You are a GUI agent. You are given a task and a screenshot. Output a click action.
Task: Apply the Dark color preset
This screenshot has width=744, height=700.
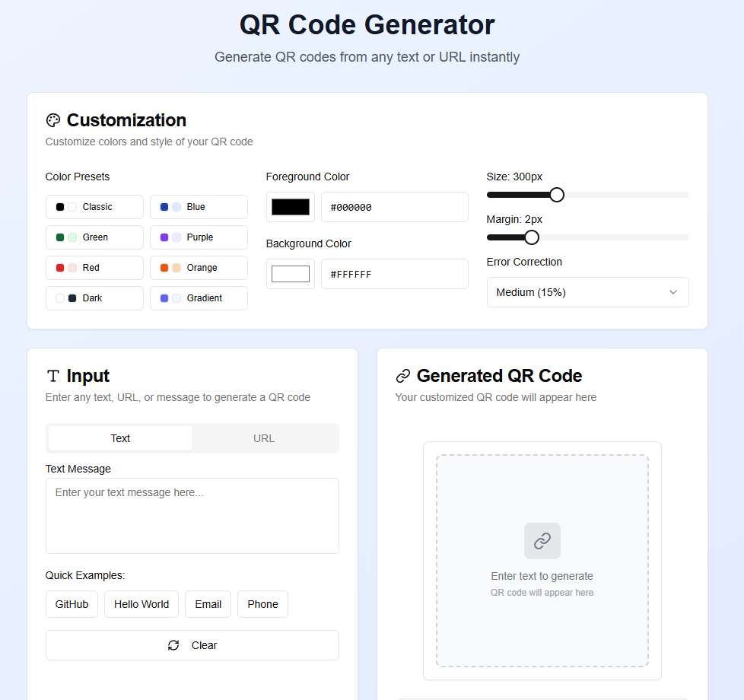[94, 298]
